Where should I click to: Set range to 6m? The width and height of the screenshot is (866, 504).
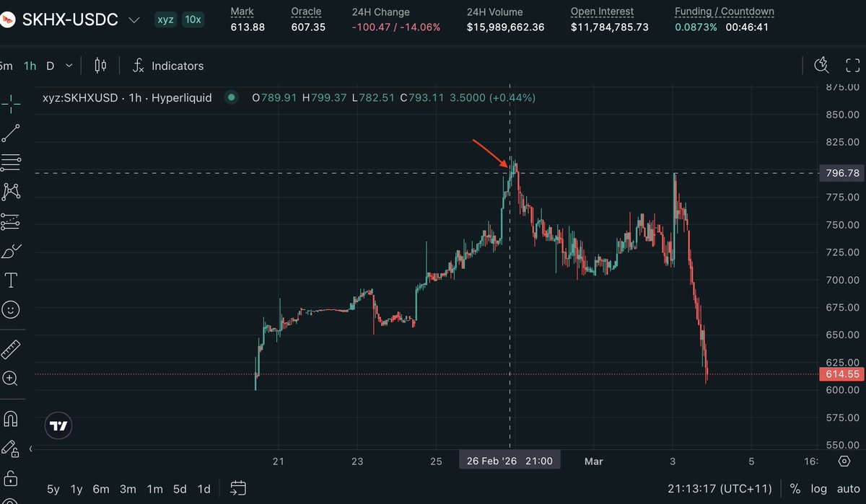click(x=101, y=489)
